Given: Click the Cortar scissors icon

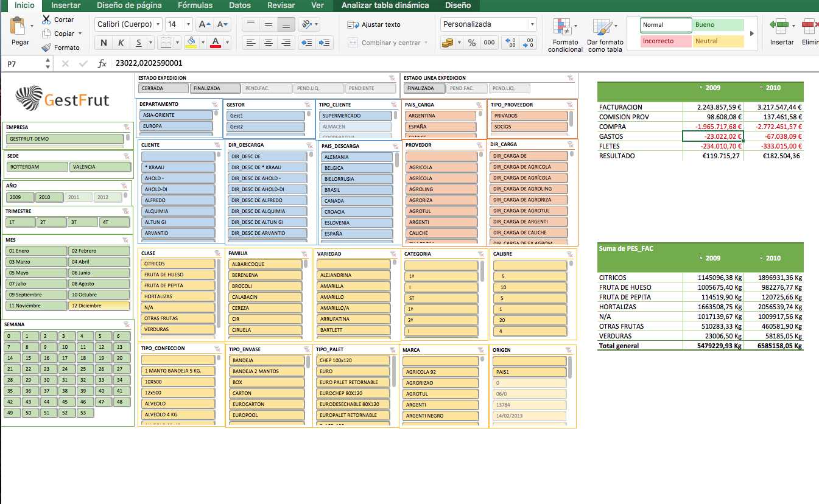Looking at the screenshot, I should pyautogui.click(x=47, y=19).
